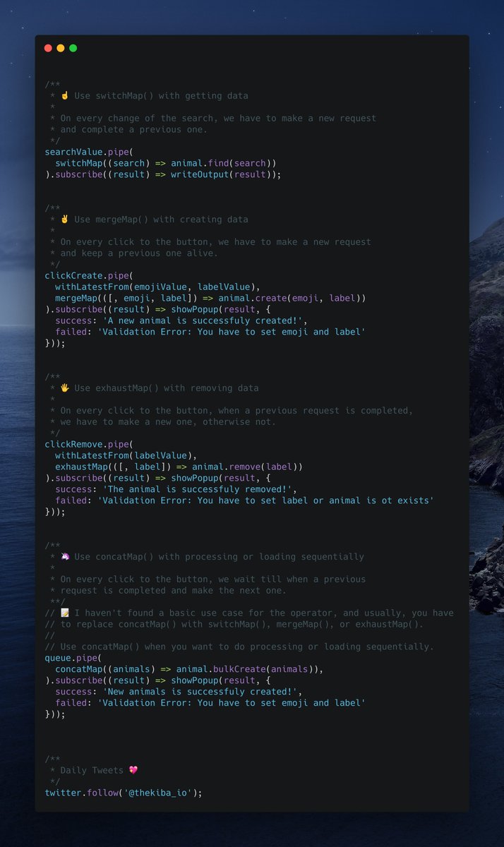Click the comment "Daily Tweets"

click(92, 770)
